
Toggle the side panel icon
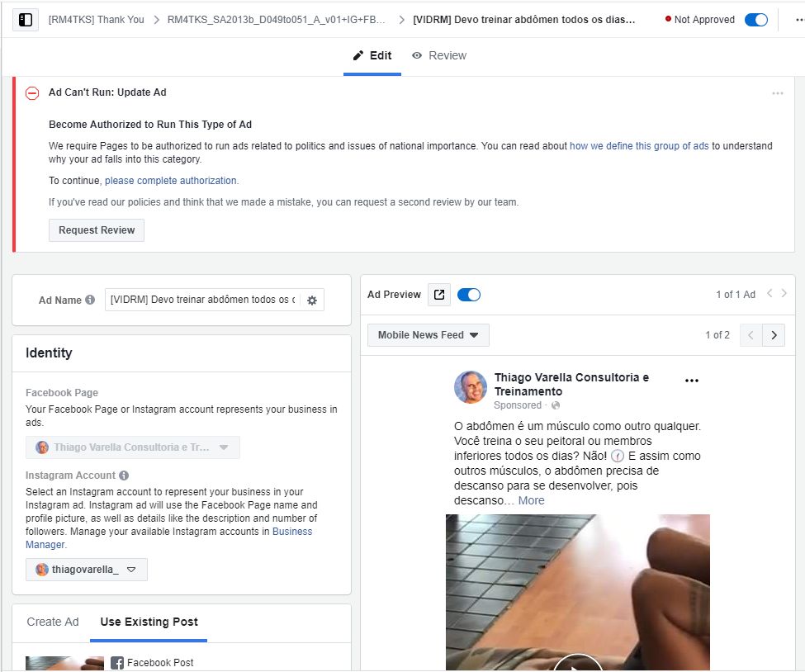point(25,20)
